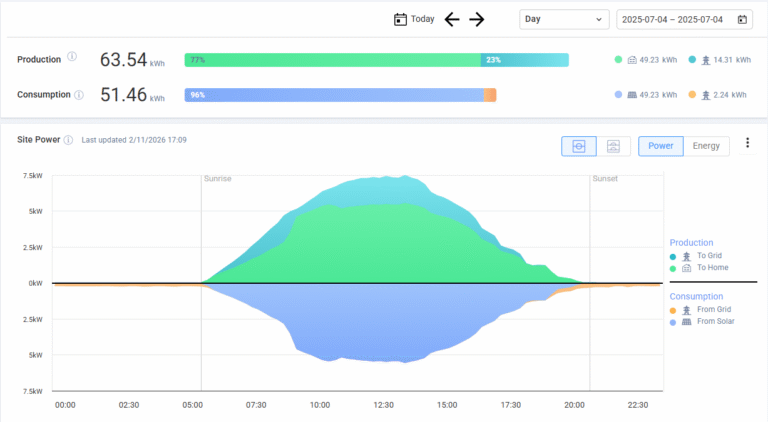
Task: Toggle the To Grid legend series
Action: pyautogui.click(x=708, y=255)
